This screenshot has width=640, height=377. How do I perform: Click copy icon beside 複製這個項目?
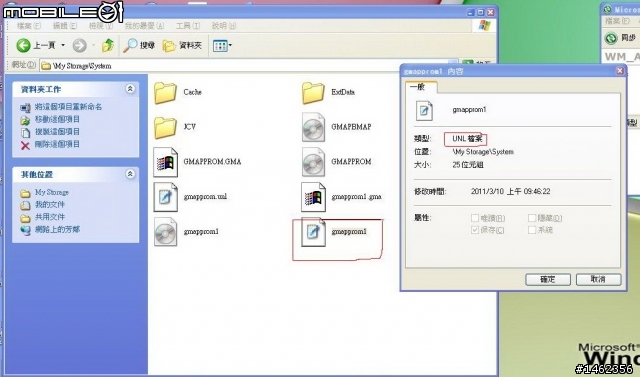click(x=25, y=133)
